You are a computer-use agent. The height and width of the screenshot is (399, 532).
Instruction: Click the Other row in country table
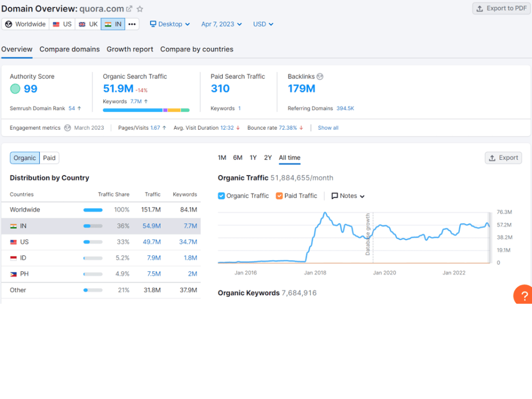[x=101, y=290]
